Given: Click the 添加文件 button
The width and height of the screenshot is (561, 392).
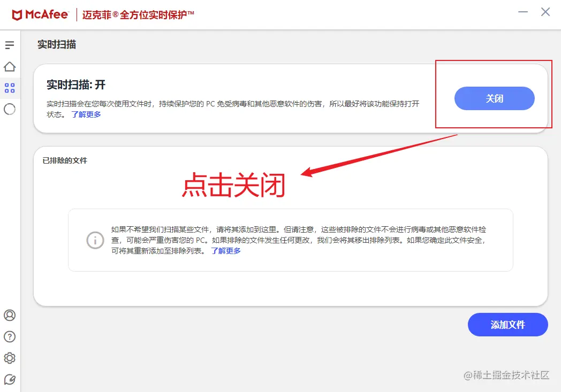Looking at the screenshot, I should tap(507, 325).
